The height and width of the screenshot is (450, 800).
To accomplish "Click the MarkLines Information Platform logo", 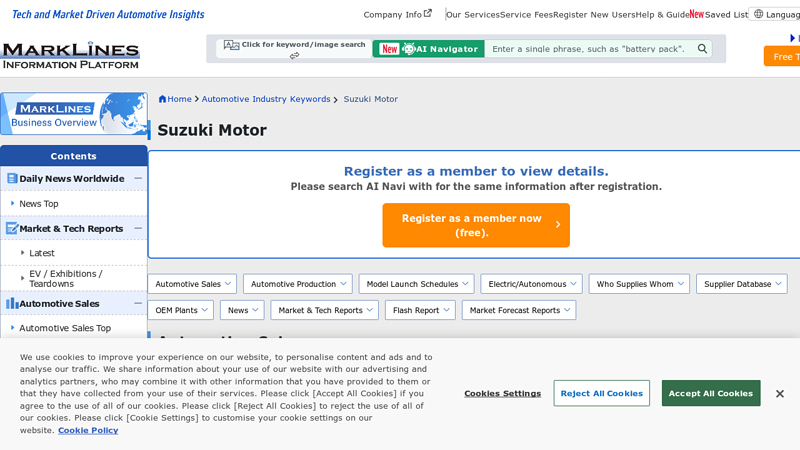I will pos(70,56).
